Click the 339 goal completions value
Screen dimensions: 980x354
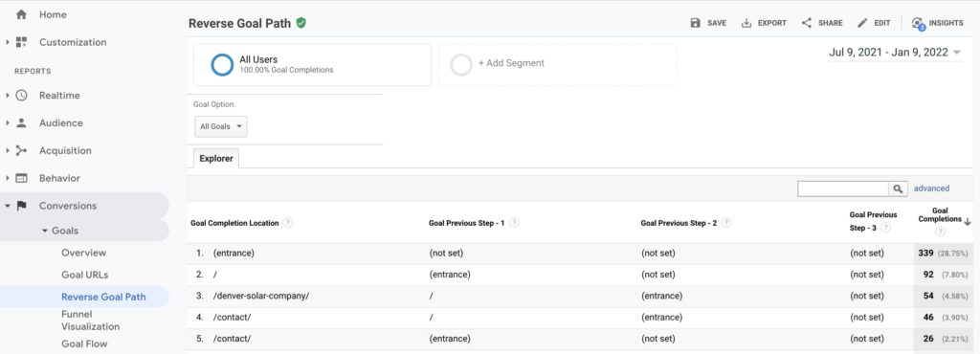(x=925, y=254)
